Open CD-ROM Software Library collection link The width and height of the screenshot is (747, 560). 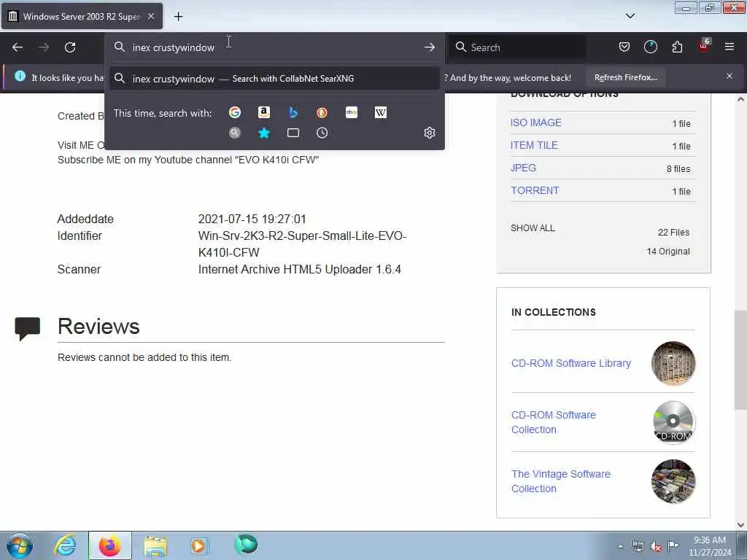point(570,363)
